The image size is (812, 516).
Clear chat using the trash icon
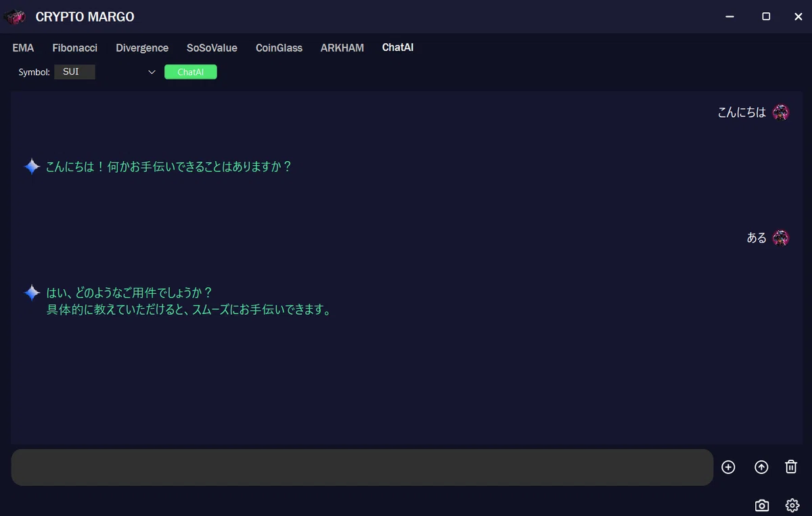click(x=791, y=467)
